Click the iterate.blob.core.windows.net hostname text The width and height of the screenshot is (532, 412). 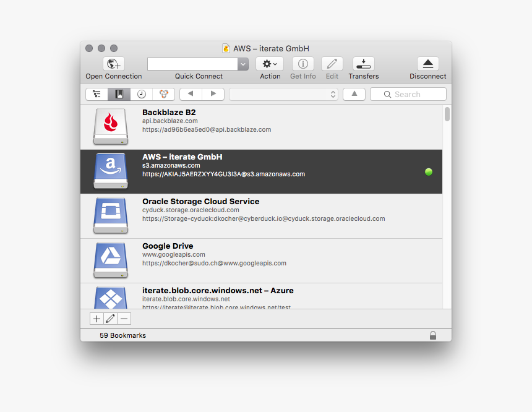click(186, 299)
